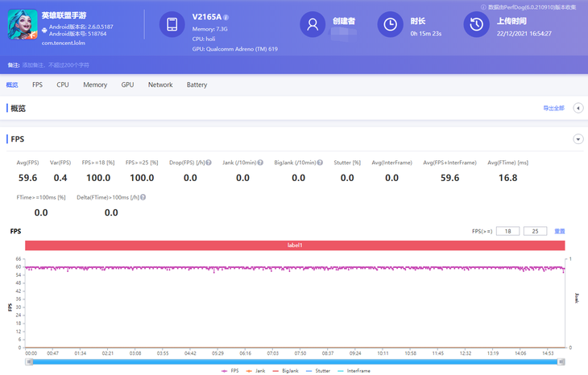588x375 pixels.
Task: Click the GPU Qualcomm Adreno 619 text
Action: (234, 49)
